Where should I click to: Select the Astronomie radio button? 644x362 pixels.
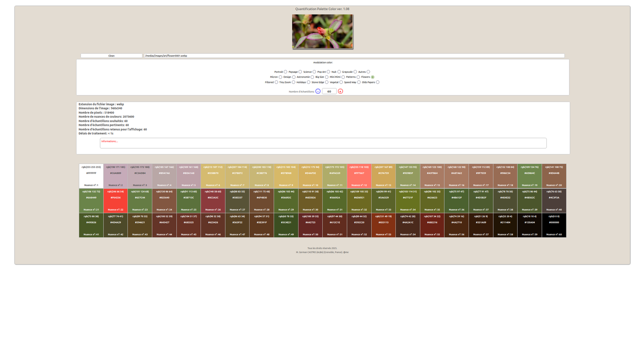click(x=312, y=77)
